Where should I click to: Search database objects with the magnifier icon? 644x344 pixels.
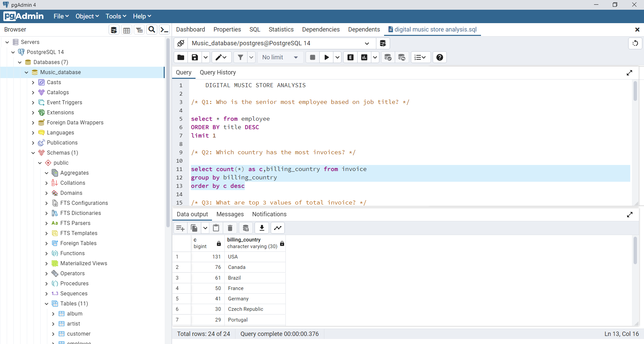(152, 30)
